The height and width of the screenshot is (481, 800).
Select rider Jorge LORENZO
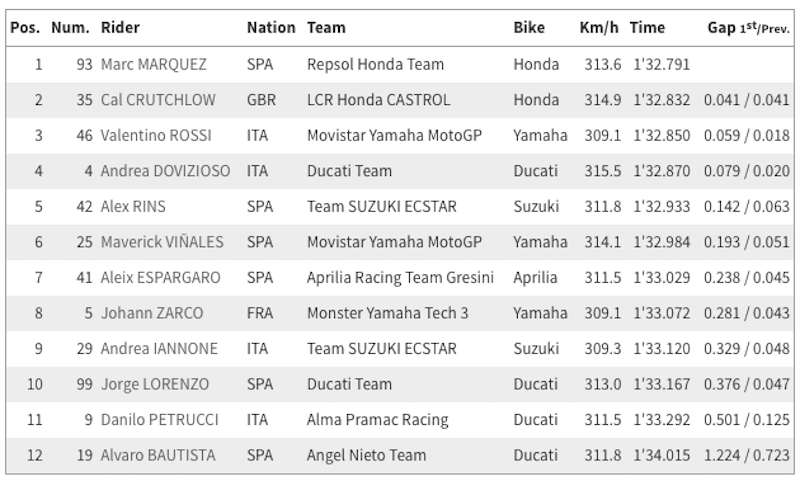pyautogui.click(x=157, y=384)
